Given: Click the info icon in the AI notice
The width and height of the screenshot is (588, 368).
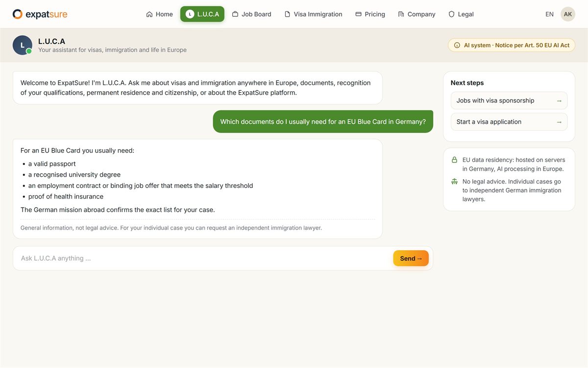Looking at the screenshot, I should pos(457,45).
